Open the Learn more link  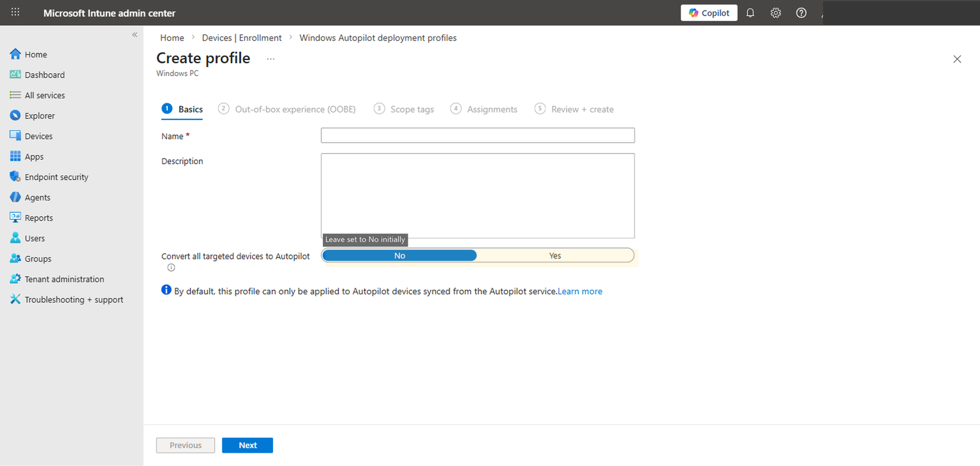point(579,291)
